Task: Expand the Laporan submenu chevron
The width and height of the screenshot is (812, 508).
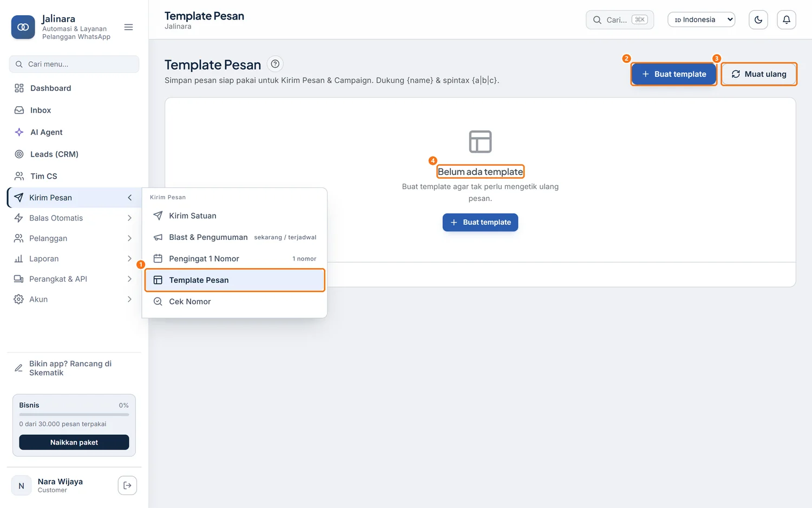Action: 129,259
